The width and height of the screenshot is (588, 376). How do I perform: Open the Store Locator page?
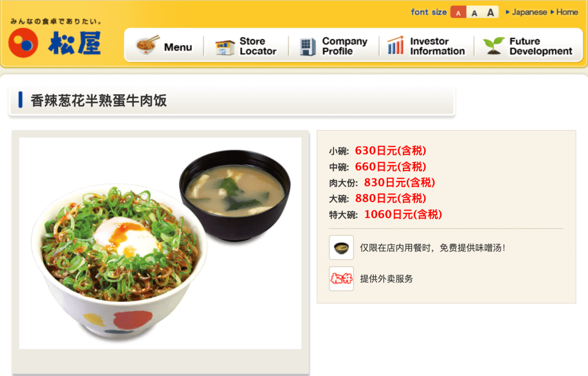click(x=258, y=46)
